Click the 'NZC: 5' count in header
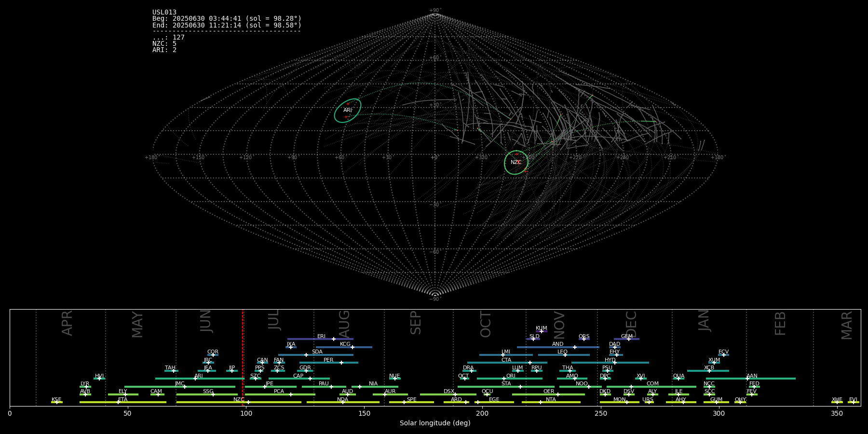Image resolution: width=868 pixels, height=434 pixels. pyautogui.click(x=164, y=44)
